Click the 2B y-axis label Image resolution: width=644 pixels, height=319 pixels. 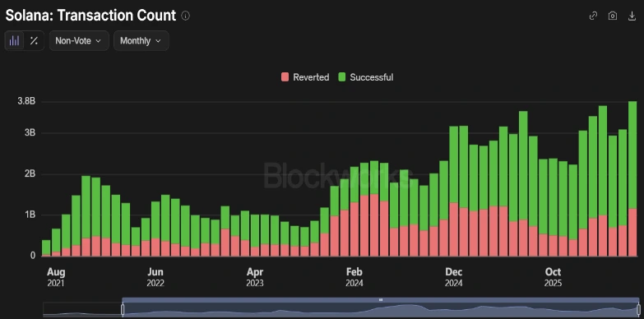tap(30, 174)
